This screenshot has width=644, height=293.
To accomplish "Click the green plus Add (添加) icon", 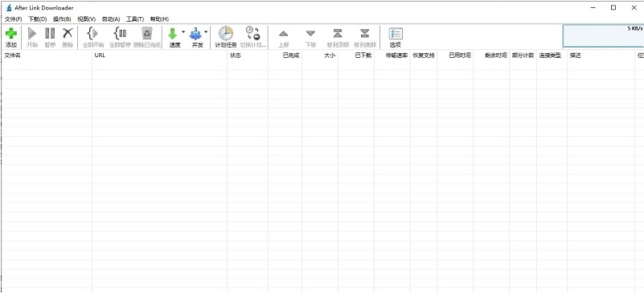I will [x=11, y=34].
